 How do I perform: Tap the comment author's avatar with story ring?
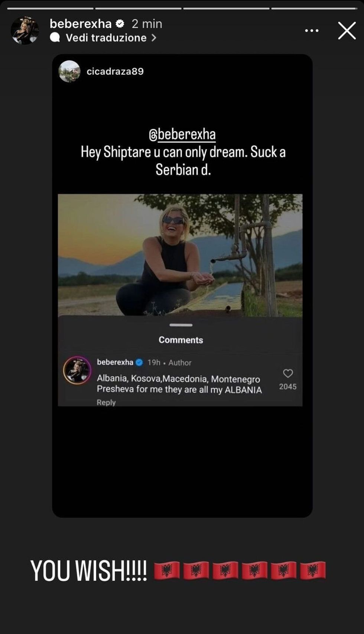pyautogui.click(x=77, y=370)
